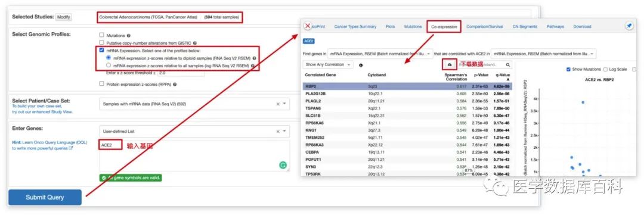Viewport: 644px width, 215px height.
Task: Select RPS6KA6 gene row
Action: click(407, 123)
